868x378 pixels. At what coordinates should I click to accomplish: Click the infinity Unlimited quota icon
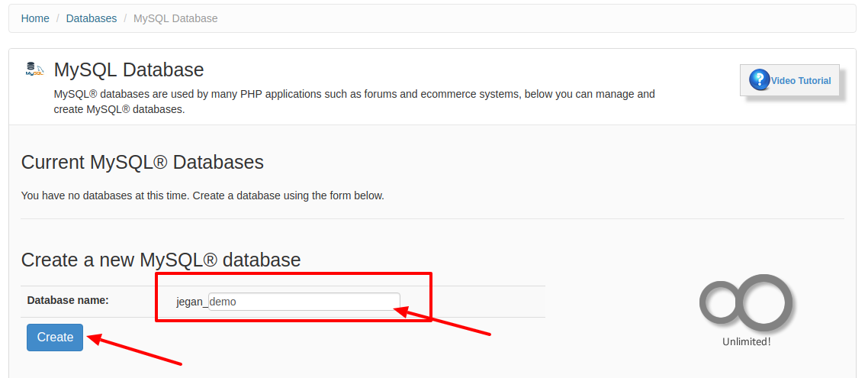click(x=746, y=302)
